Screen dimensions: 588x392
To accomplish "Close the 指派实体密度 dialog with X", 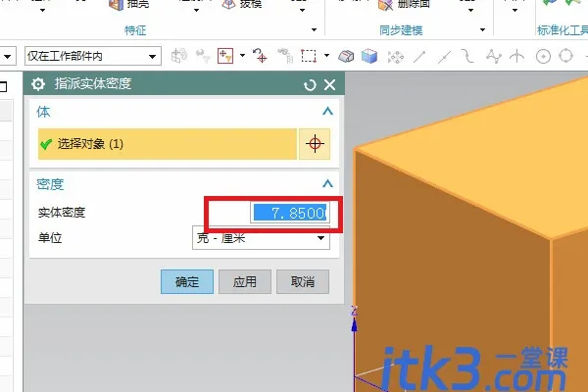I will 329,85.
